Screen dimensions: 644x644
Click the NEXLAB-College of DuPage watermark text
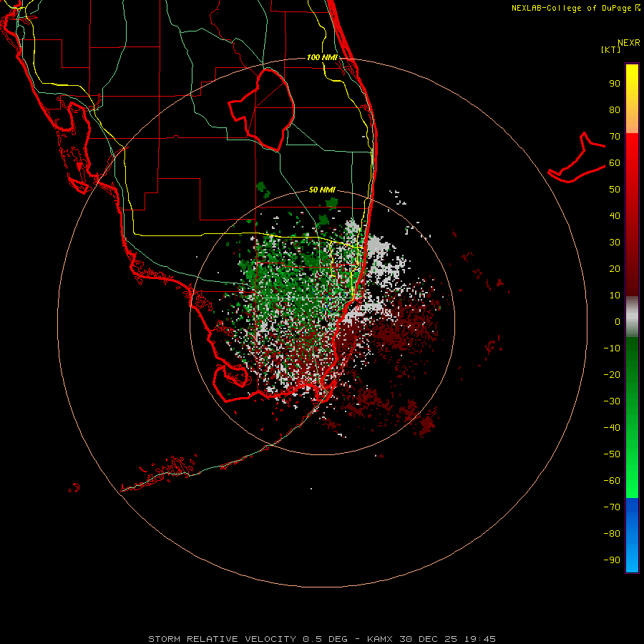tap(575, 8)
